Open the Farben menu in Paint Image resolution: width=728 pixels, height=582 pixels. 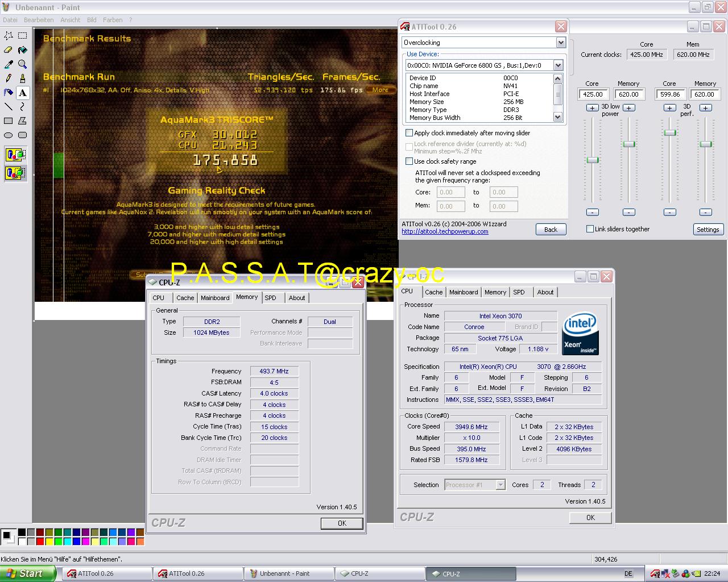point(113,20)
